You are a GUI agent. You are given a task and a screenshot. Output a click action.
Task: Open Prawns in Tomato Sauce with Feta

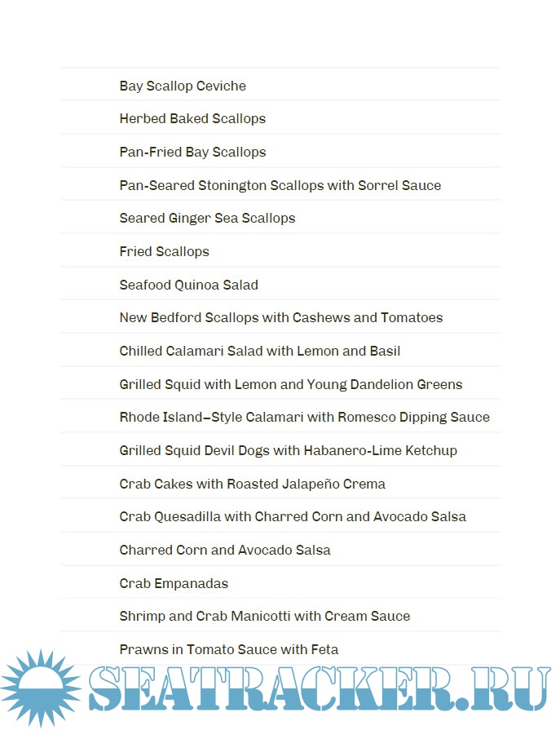tap(228, 649)
